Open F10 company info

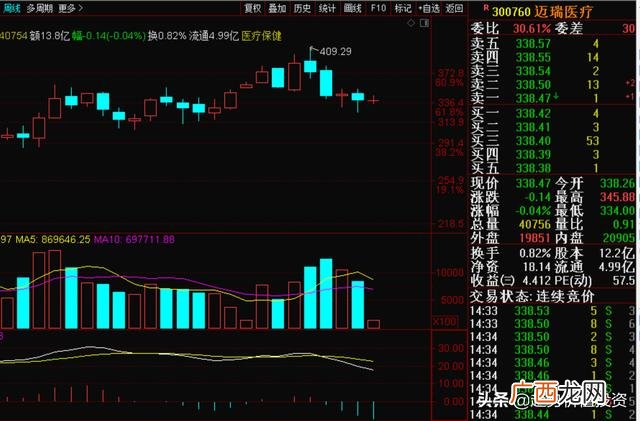378,8
